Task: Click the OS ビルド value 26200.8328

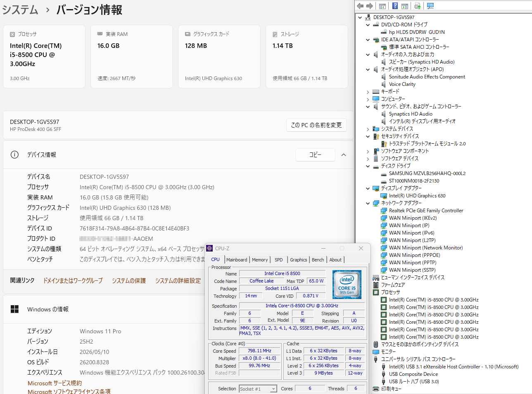Action: (95, 362)
